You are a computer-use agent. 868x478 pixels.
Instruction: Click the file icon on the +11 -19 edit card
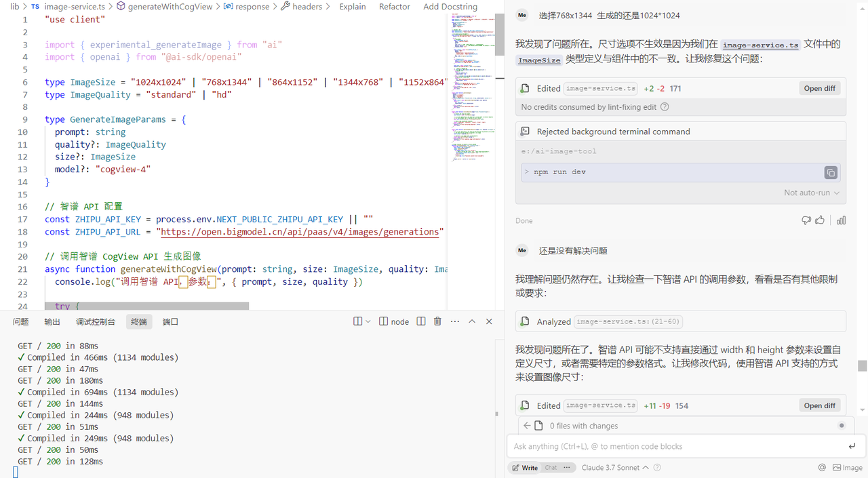pyautogui.click(x=524, y=405)
